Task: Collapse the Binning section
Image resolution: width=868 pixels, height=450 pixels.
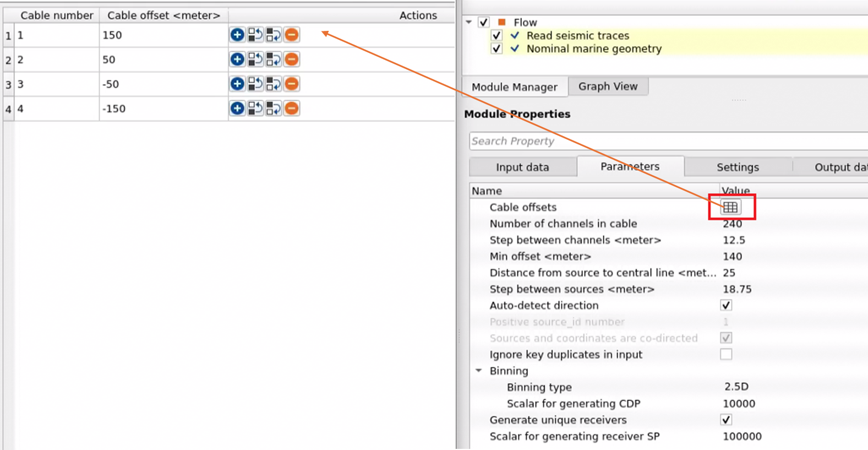Action: (479, 371)
